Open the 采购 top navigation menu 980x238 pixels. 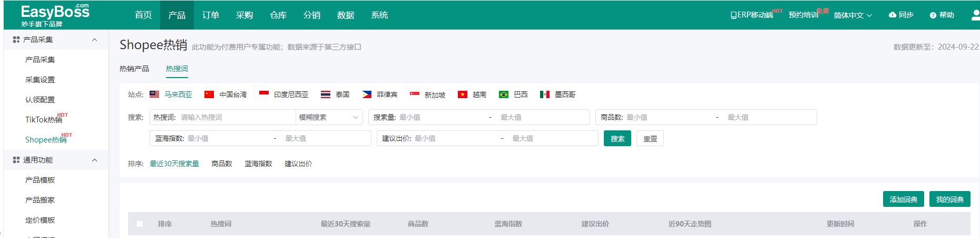244,15
